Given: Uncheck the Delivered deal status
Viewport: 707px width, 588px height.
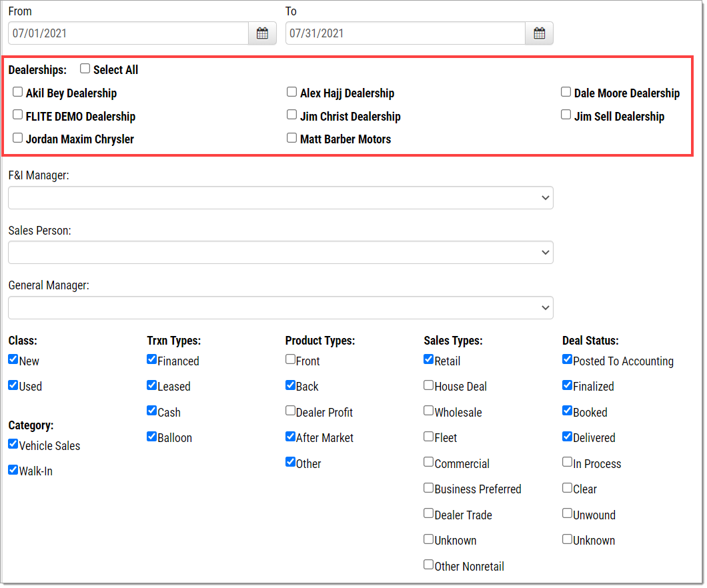Looking at the screenshot, I should pos(567,437).
